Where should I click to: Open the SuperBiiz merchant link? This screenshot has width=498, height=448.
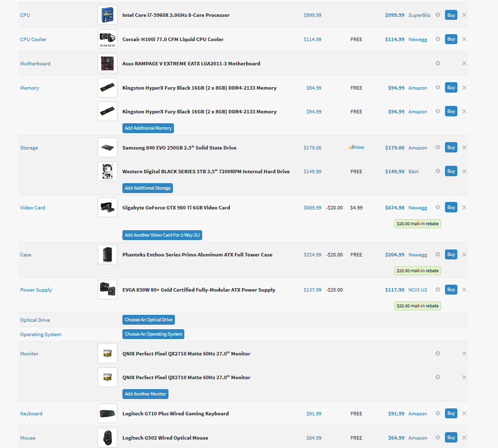[x=419, y=15]
